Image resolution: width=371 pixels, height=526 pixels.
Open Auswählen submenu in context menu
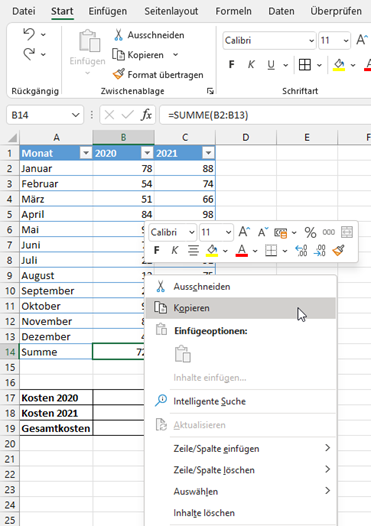[x=241, y=491]
